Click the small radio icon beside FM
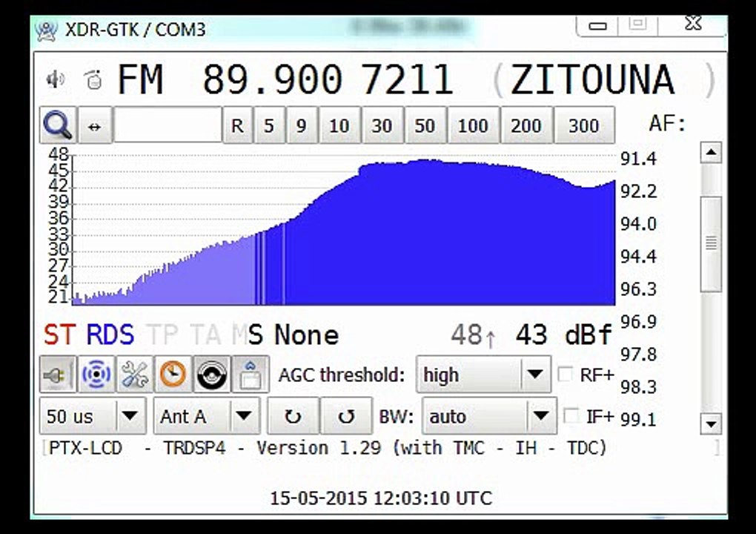 (x=93, y=79)
